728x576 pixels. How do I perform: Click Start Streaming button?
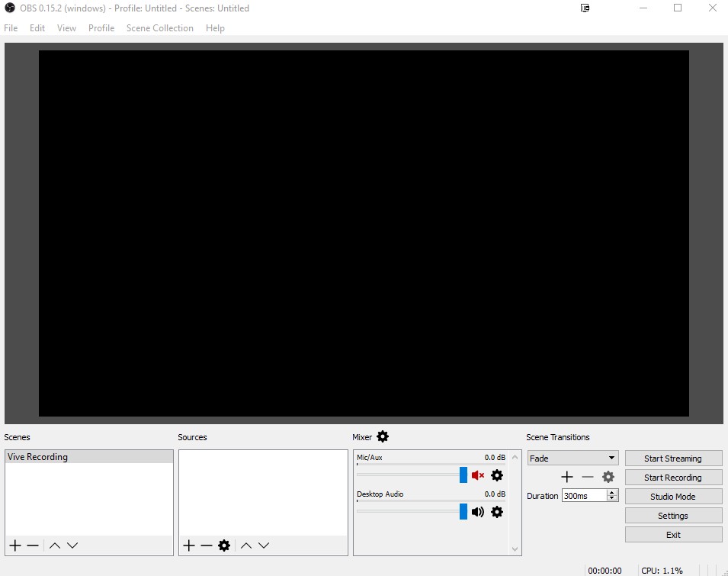pos(673,459)
